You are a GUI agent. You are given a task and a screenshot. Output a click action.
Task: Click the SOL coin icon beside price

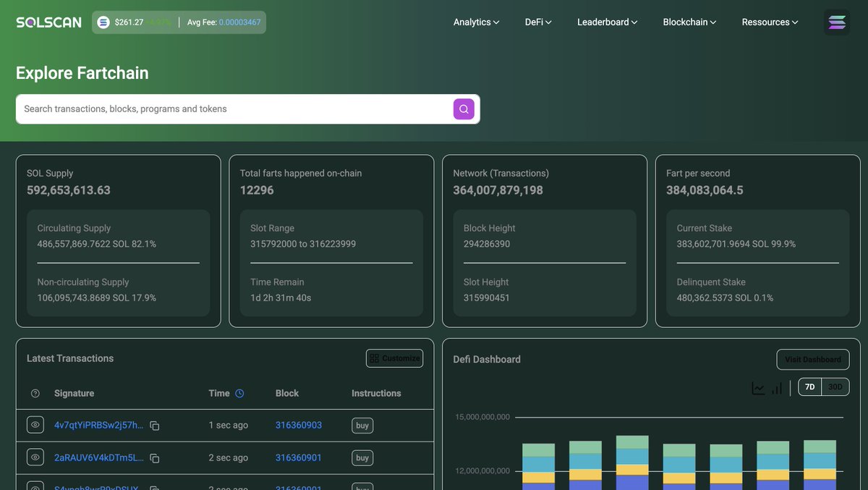(103, 22)
